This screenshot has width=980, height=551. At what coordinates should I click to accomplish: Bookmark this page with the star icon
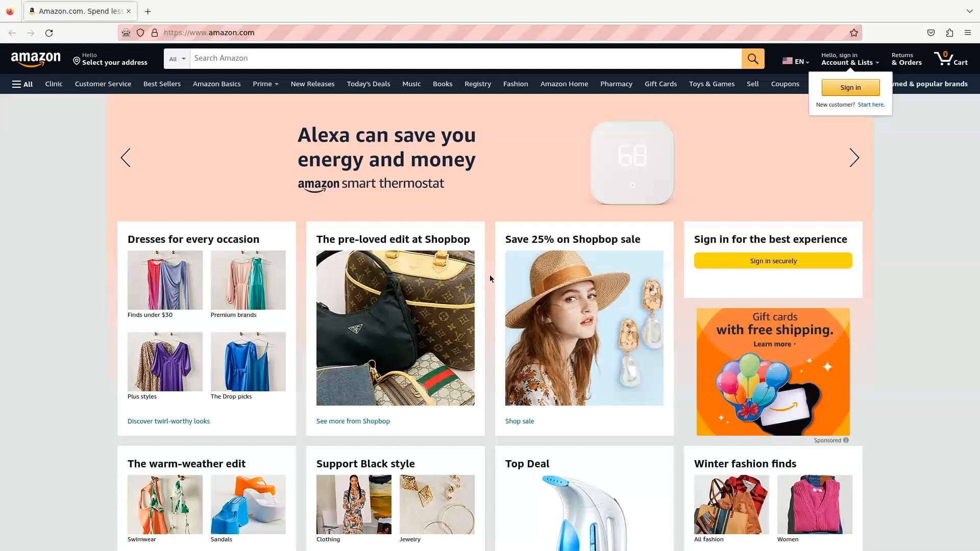click(x=854, y=33)
